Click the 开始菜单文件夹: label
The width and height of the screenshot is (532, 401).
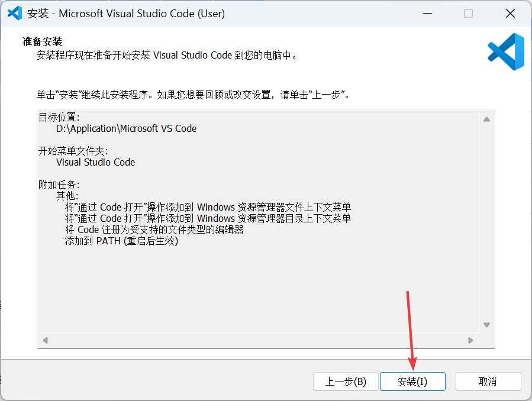(x=73, y=151)
